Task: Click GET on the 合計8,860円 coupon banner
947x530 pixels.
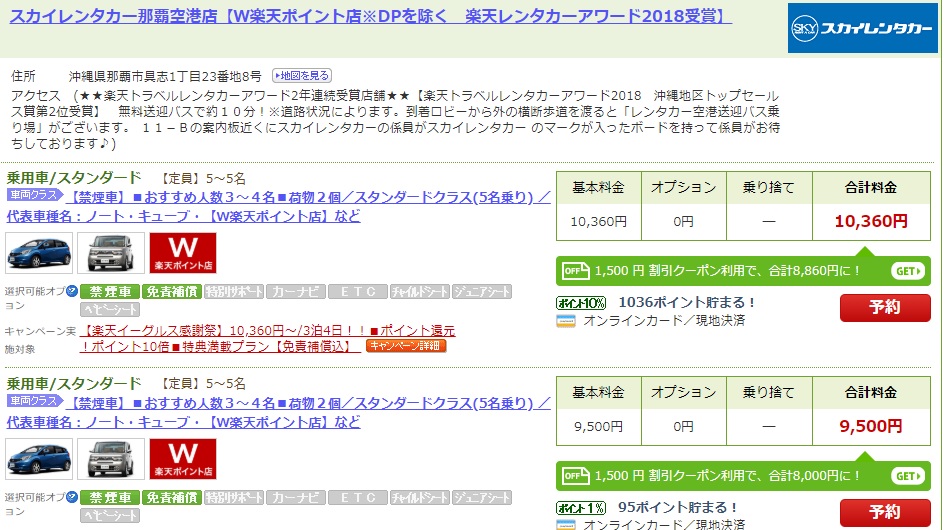Action: [x=908, y=271]
